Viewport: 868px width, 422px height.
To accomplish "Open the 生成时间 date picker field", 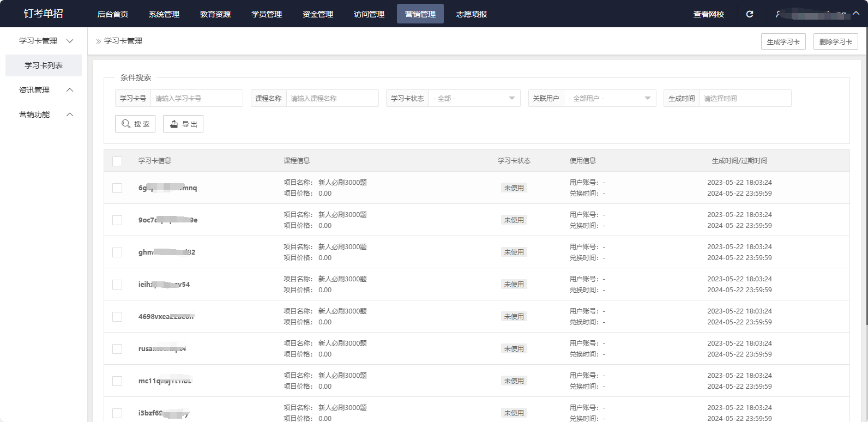I will [745, 98].
